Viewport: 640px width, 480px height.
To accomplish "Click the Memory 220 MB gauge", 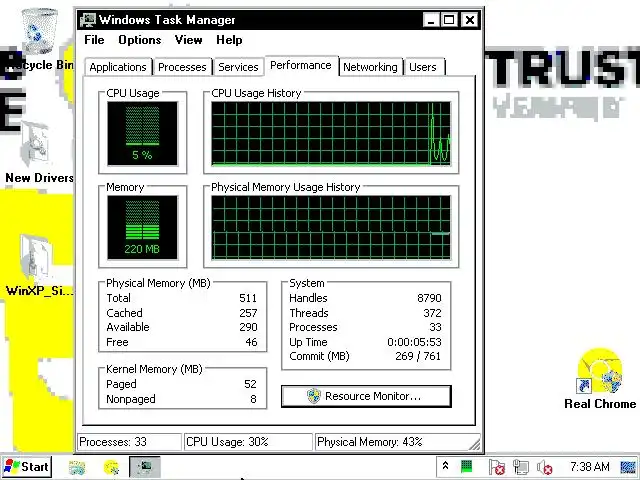I will pyautogui.click(x=142, y=227).
